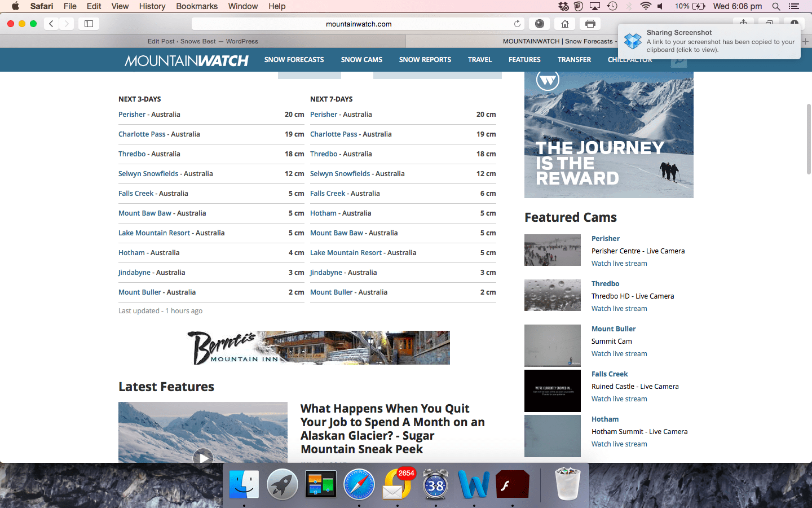
Task: Open Jindabyne link in Next 7-Days list
Action: point(326,272)
